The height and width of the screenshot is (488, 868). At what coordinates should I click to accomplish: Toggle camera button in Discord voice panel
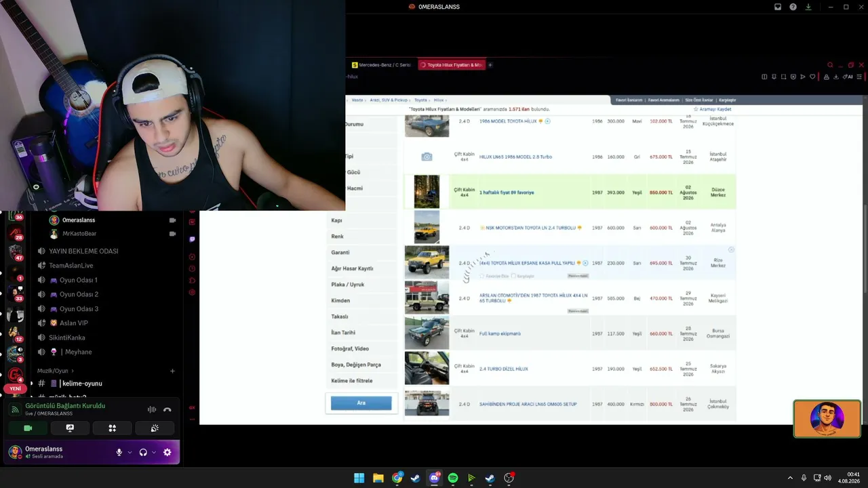[x=28, y=428]
